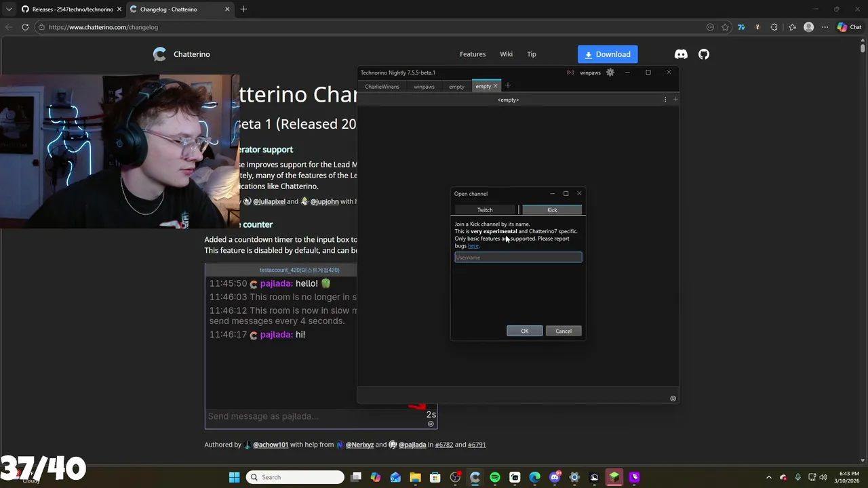868x488 pixels.
Task: Open File Explorer from the taskbar
Action: pos(415,477)
